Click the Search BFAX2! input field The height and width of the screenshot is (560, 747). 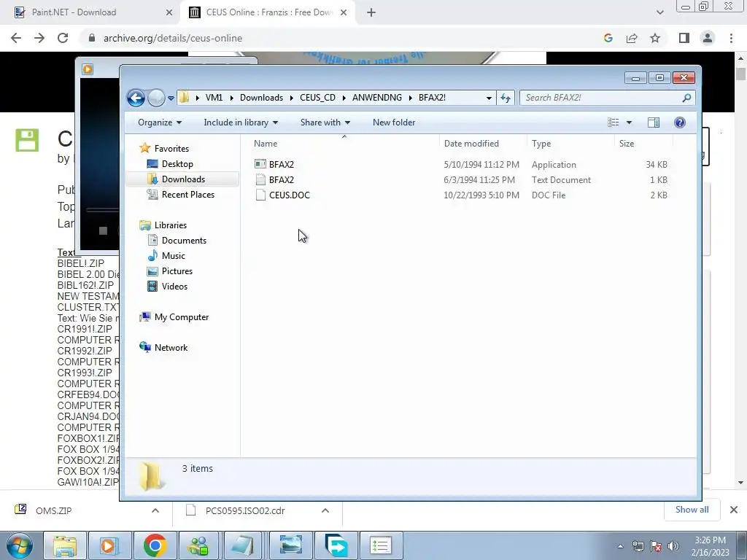600,98
